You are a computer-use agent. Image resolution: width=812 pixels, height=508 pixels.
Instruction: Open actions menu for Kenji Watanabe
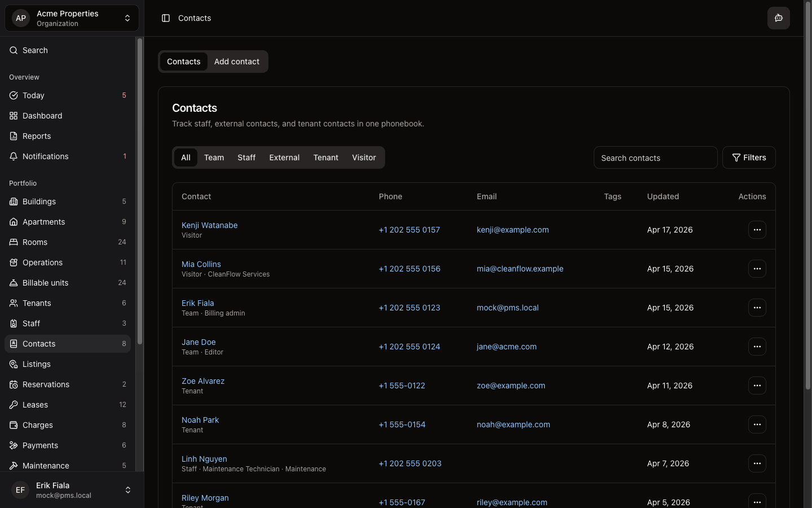(757, 230)
